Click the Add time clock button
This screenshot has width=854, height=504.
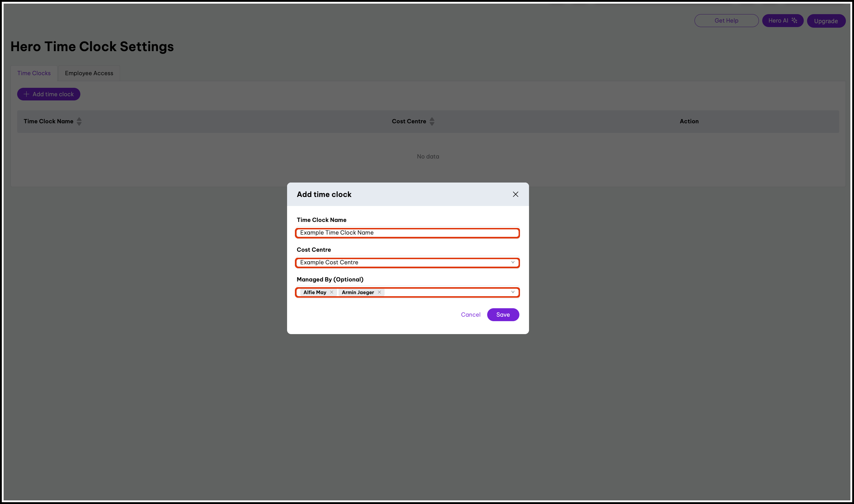pyautogui.click(x=48, y=94)
